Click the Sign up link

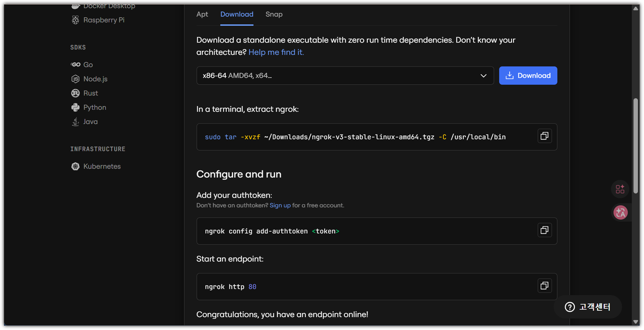280,206
